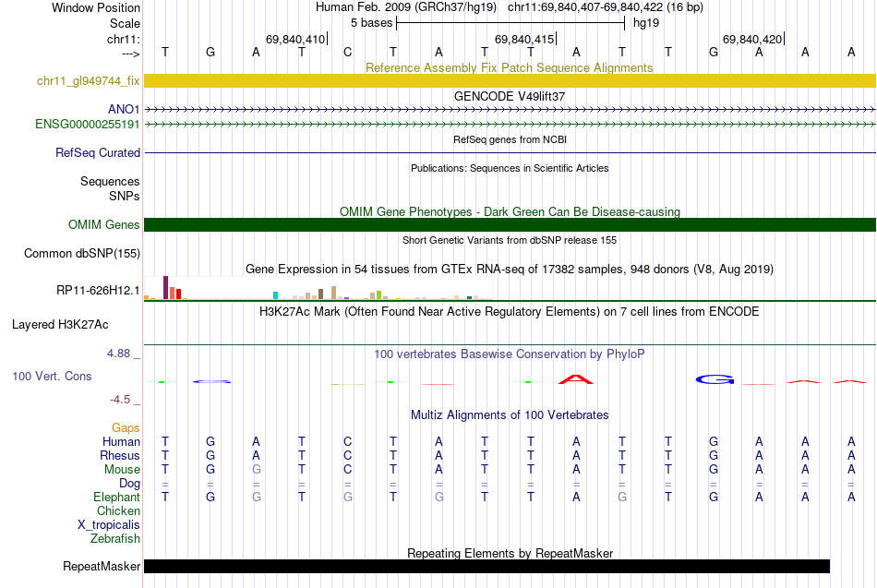Click the Sequences publications track label

click(110, 181)
